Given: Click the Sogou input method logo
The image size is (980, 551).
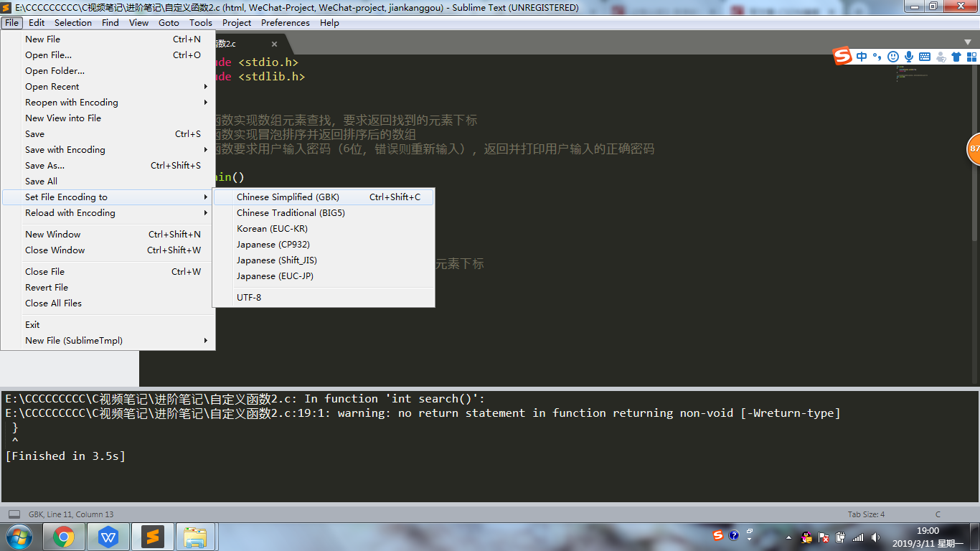Looking at the screenshot, I should [x=842, y=57].
